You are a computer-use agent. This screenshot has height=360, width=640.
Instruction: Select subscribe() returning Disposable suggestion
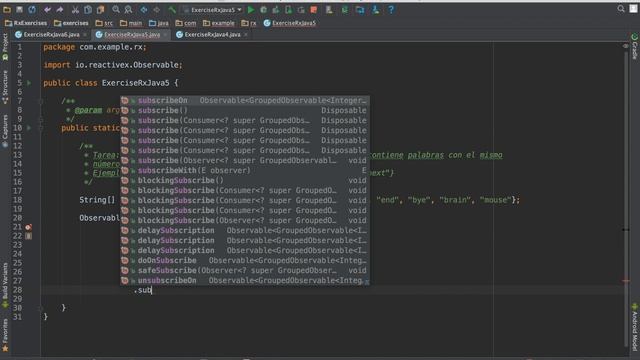point(245,111)
